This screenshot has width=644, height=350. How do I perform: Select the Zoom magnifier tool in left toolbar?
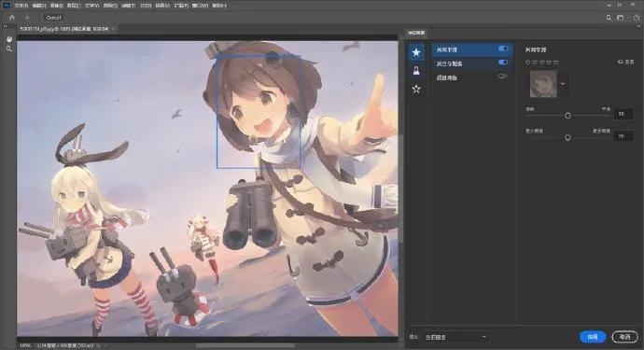click(x=9, y=49)
